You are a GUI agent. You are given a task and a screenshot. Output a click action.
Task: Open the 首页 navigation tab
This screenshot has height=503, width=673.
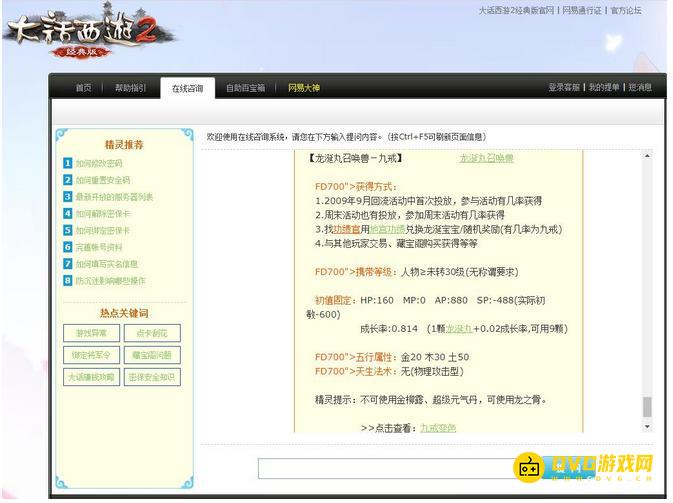click(x=84, y=88)
